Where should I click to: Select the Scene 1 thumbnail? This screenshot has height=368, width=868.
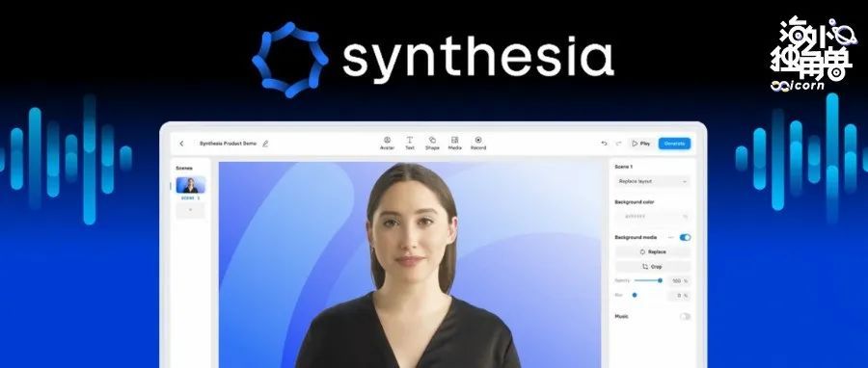[190, 185]
